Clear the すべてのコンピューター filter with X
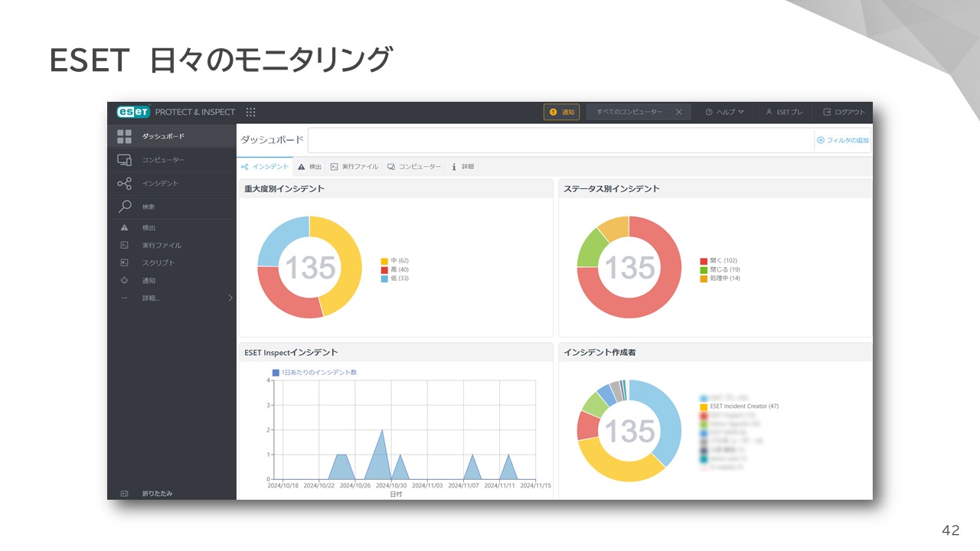The height and width of the screenshot is (551, 980). 678,112
